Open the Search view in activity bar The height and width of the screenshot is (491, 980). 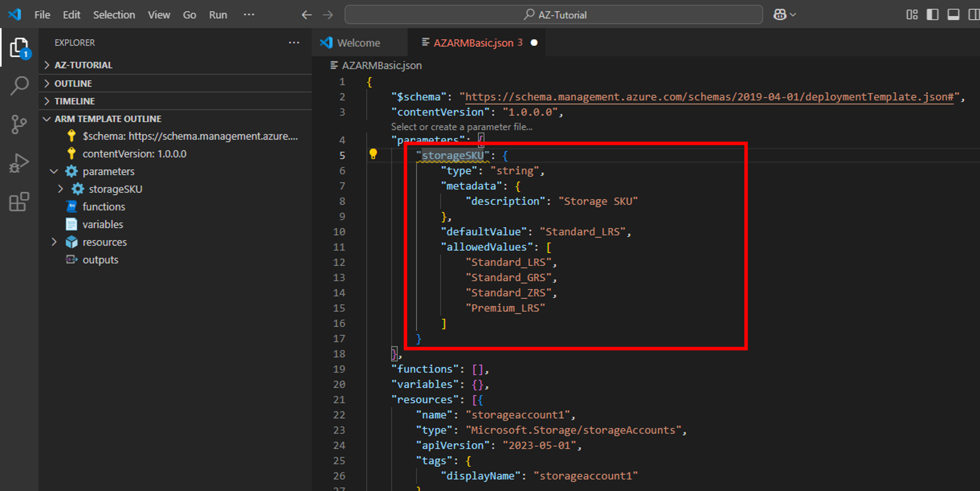point(19,85)
